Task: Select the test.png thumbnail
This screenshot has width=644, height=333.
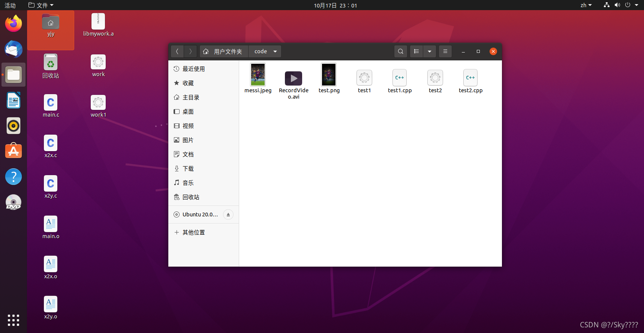Action: [x=329, y=75]
